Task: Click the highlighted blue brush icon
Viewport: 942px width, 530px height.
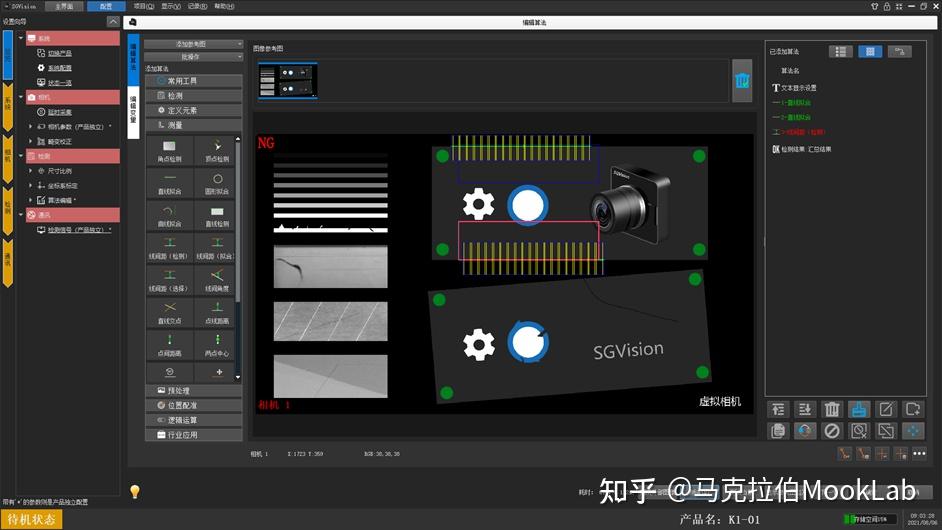Action: coord(859,410)
